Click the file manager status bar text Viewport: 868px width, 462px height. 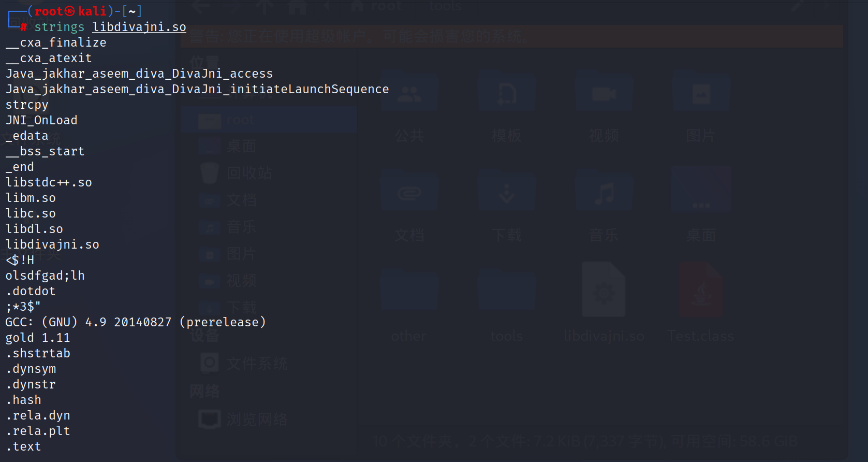[585, 441]
